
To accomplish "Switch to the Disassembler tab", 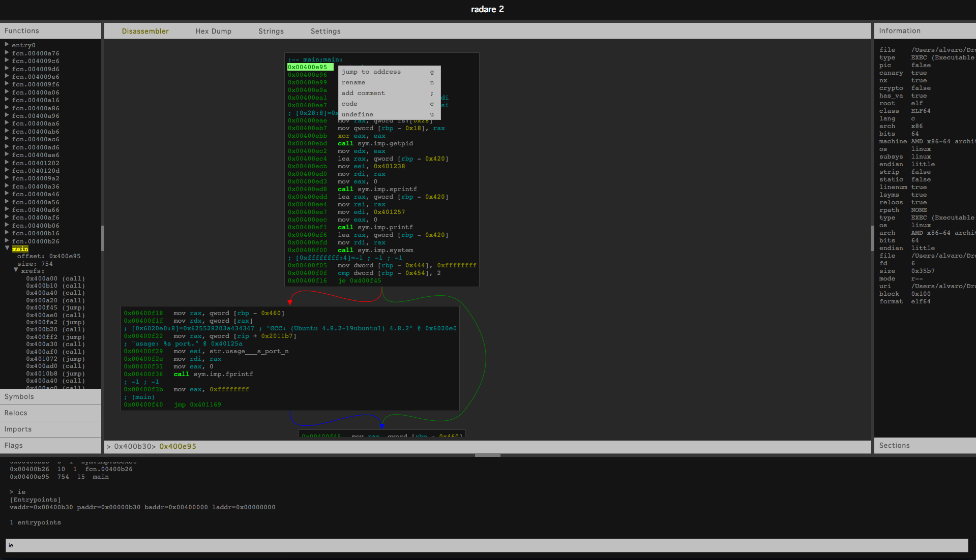I will click(x=145, y=31).
